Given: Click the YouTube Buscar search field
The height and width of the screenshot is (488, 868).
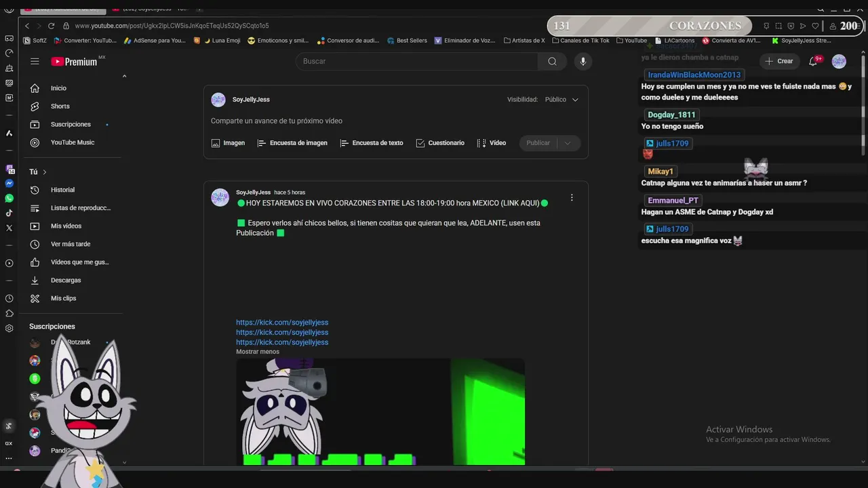Looking at the screenshot, I should pos(417,61).
